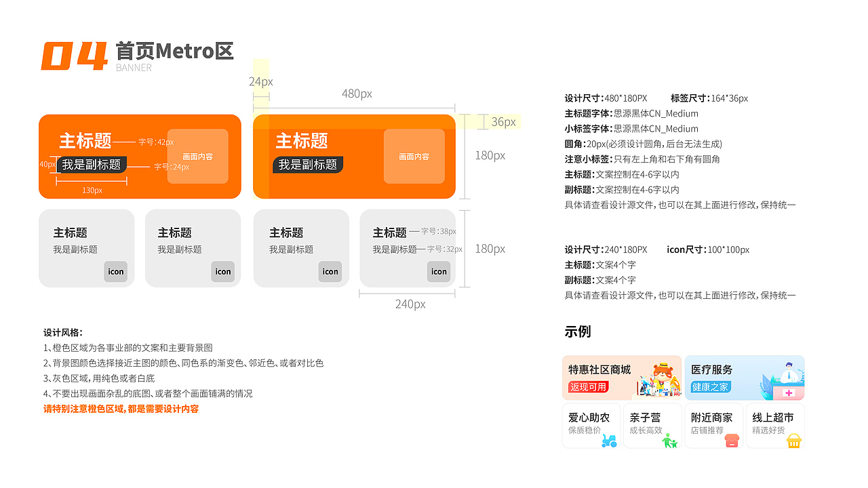
Task: Open the 特惠社区商城 example card
Action: coord(622,378)
